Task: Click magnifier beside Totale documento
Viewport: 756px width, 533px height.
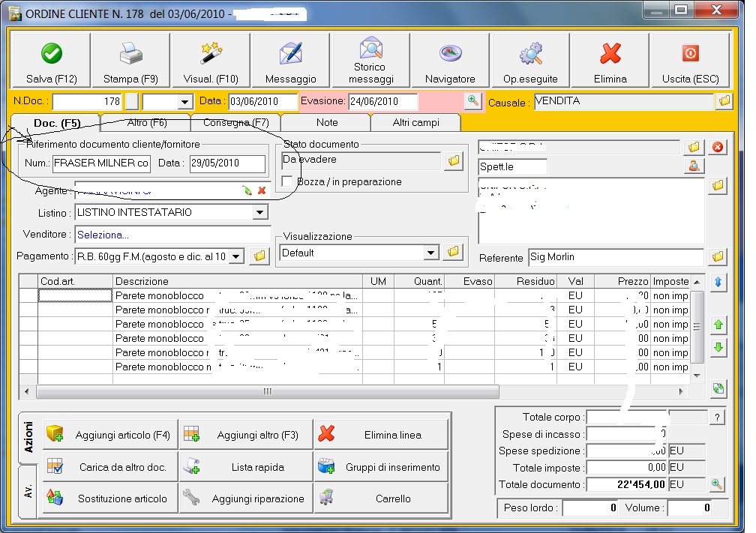Action: click(717, 484)
